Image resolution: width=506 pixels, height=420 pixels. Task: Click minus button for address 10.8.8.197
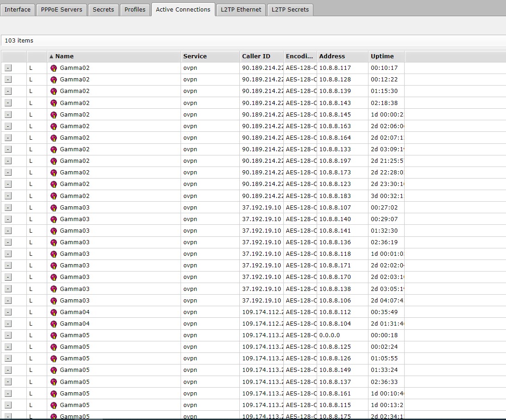click(x=8, y=161)
